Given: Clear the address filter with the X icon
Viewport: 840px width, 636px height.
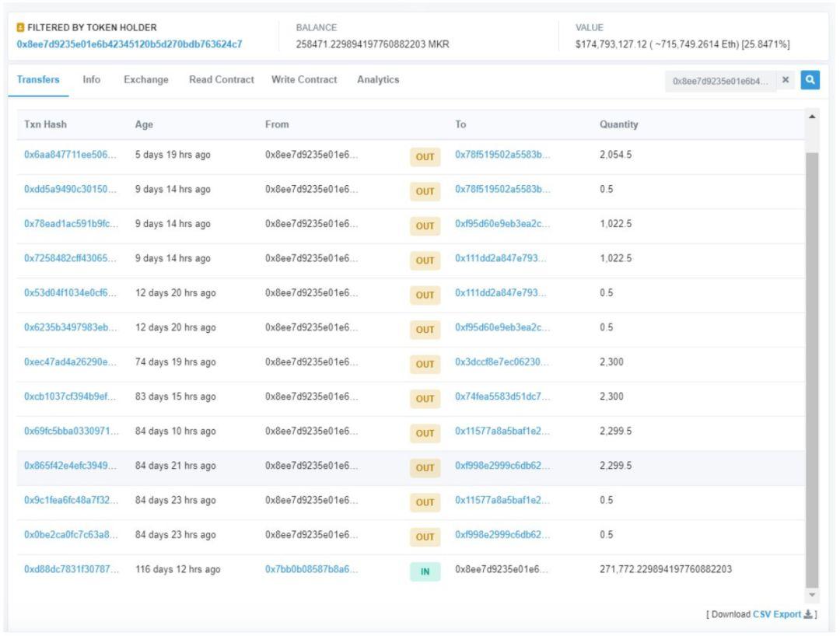Looking at the screenshot, I should point(786,80).
